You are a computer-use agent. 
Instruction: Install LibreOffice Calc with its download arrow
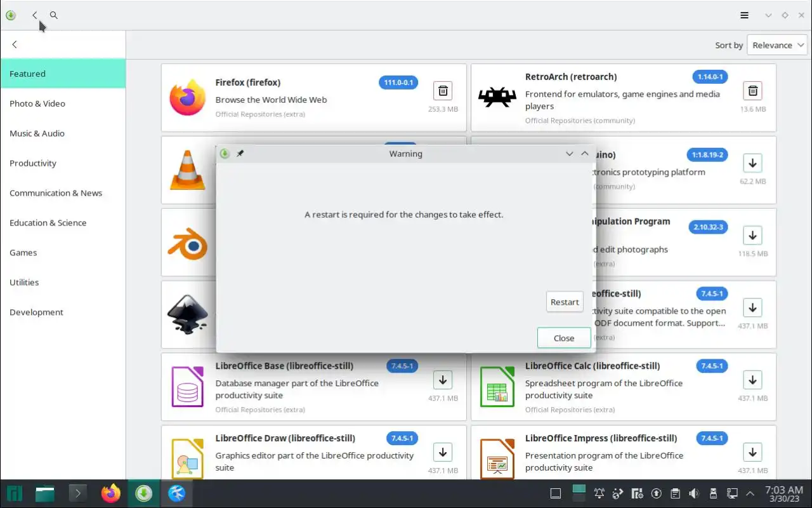coord(752,380)
